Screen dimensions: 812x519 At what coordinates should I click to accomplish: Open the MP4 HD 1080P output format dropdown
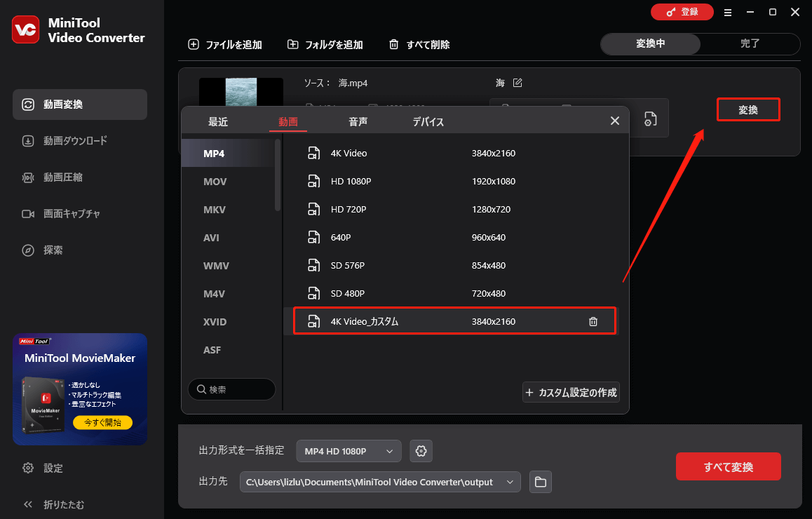coord(349,451)
